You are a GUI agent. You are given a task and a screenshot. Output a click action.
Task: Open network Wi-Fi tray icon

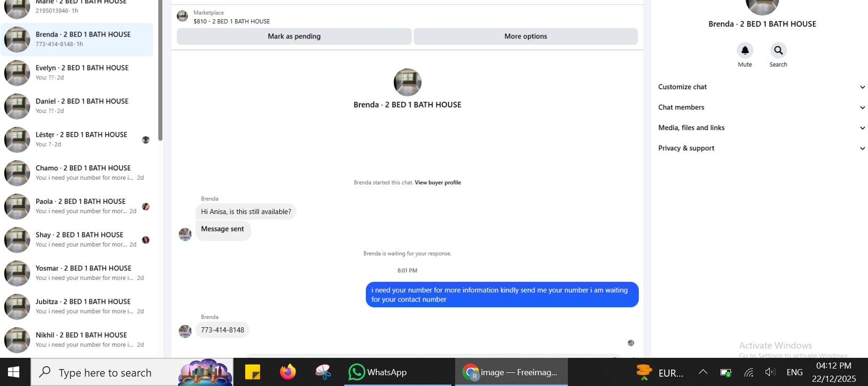(749, 372)
